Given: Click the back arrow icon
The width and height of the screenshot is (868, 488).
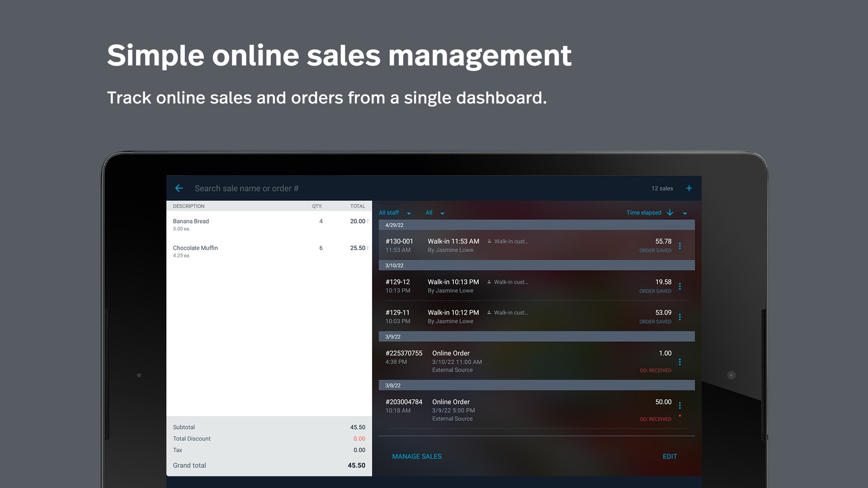Looking at the screenshot, I should pyautogui.click(x=179, y=188).
